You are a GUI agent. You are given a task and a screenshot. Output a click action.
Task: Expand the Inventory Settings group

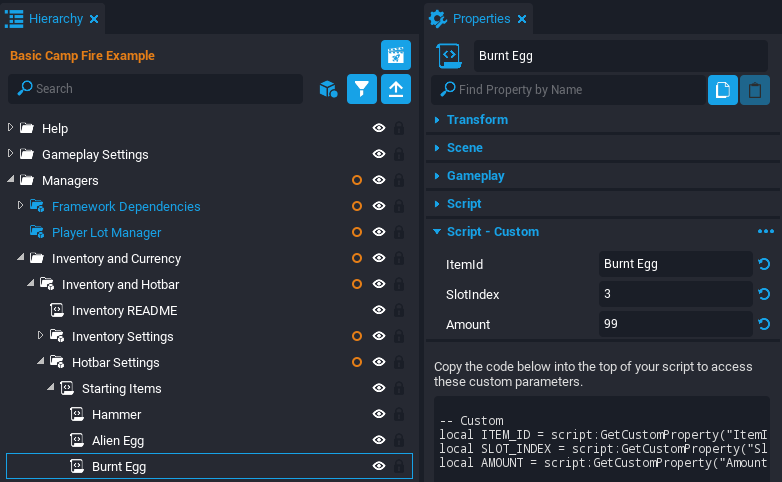click(41, 336)
